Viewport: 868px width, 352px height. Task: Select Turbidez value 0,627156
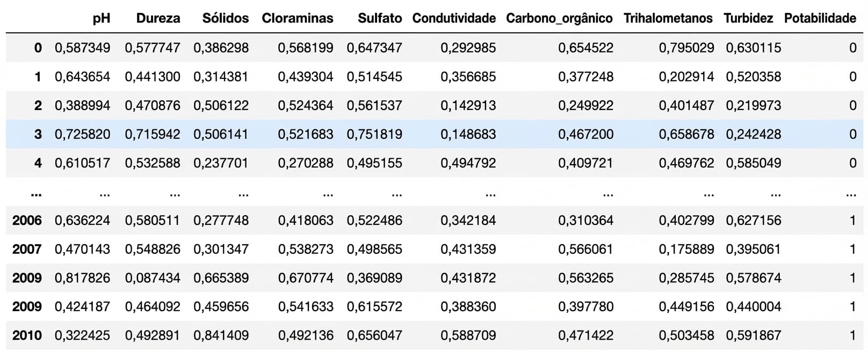pyautogui.click(x=754, y=220)
